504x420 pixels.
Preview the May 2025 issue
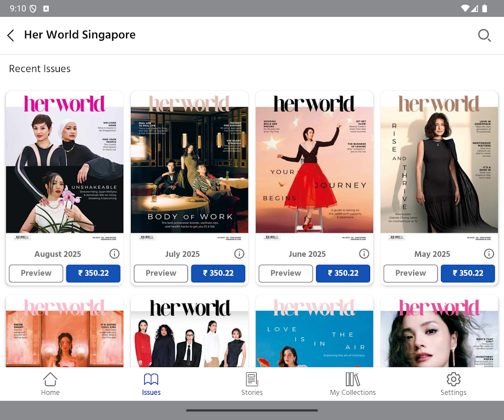pyautogui.click(x=411, y=274)
